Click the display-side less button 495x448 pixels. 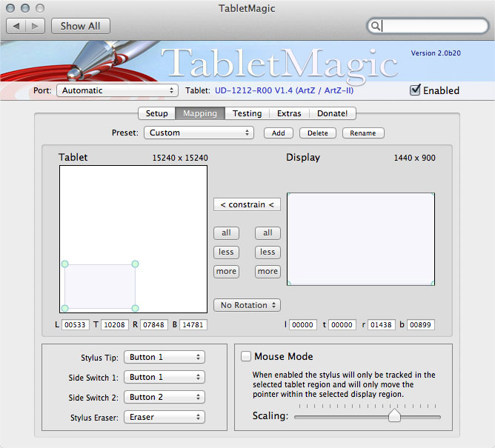click(x=268, y=252)
